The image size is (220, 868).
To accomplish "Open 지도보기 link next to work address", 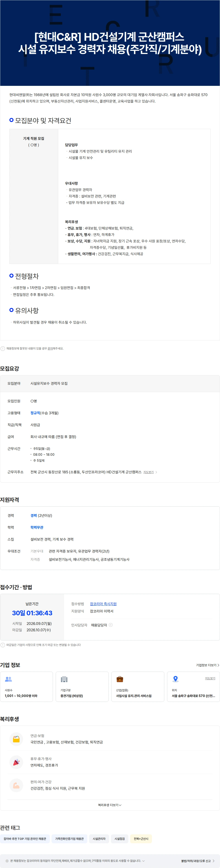I will (x=150, y=472).
